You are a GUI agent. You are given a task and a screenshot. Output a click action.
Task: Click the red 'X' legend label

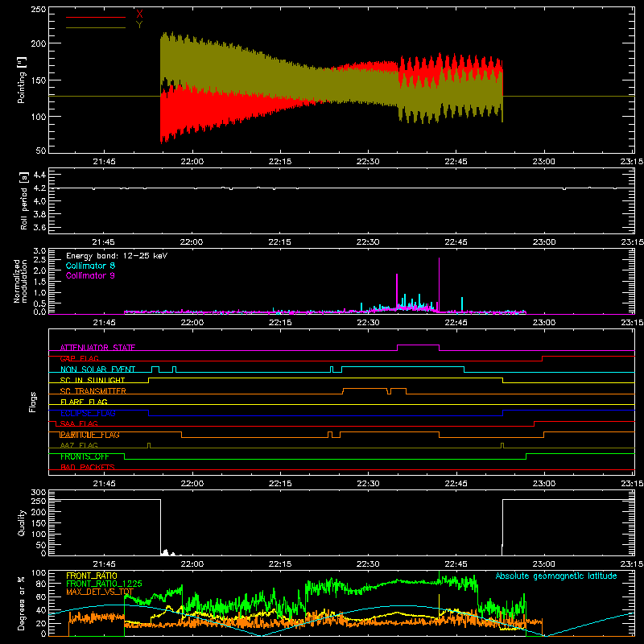click(139, 14)
